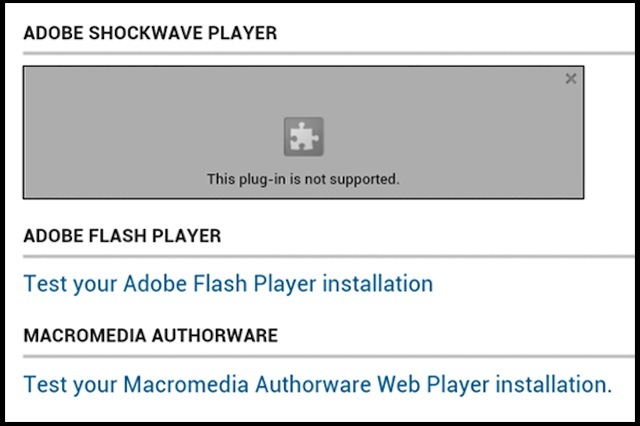
Task: Click the word 'SHOCKWAVE' in the top heading
Action: tap(146, 33)
